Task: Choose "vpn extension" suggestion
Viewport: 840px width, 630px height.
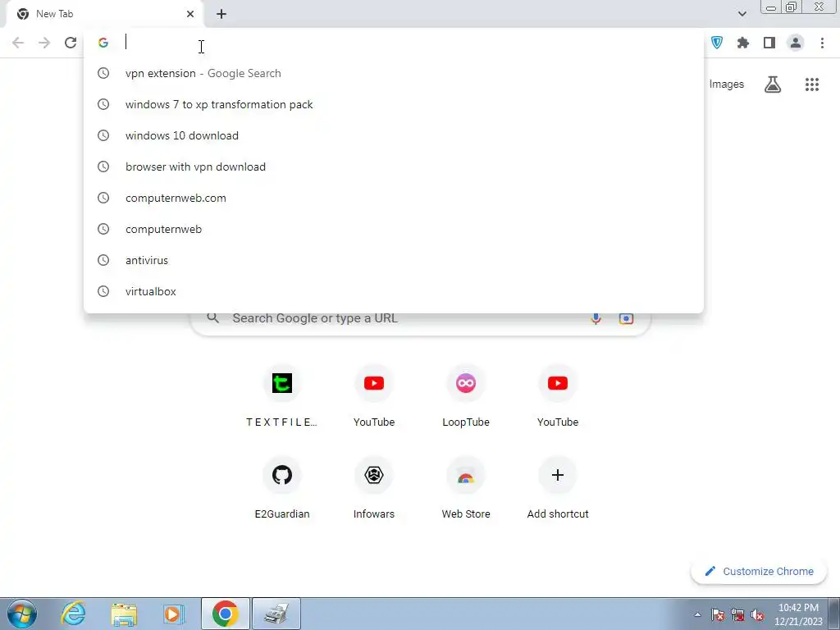Action: point(394,73)
